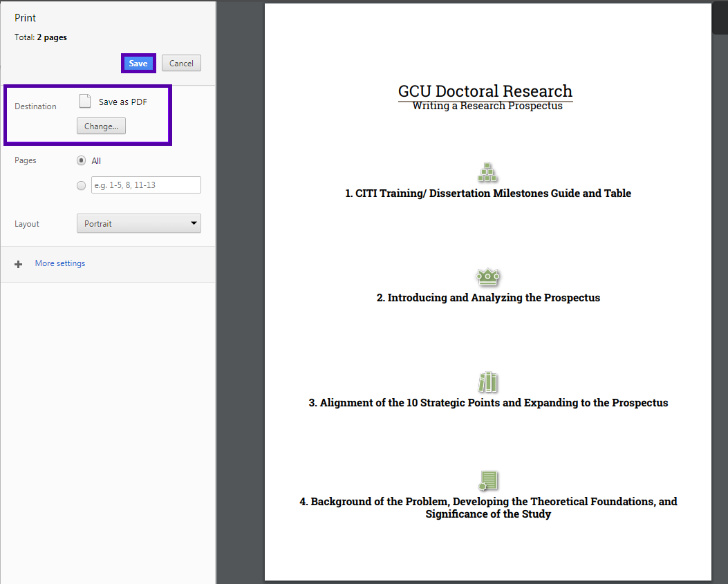Screen dimensions: 728x584
Task: Click the Writing a Research Prospectus subtitle
Action: [x=487, y=106]
